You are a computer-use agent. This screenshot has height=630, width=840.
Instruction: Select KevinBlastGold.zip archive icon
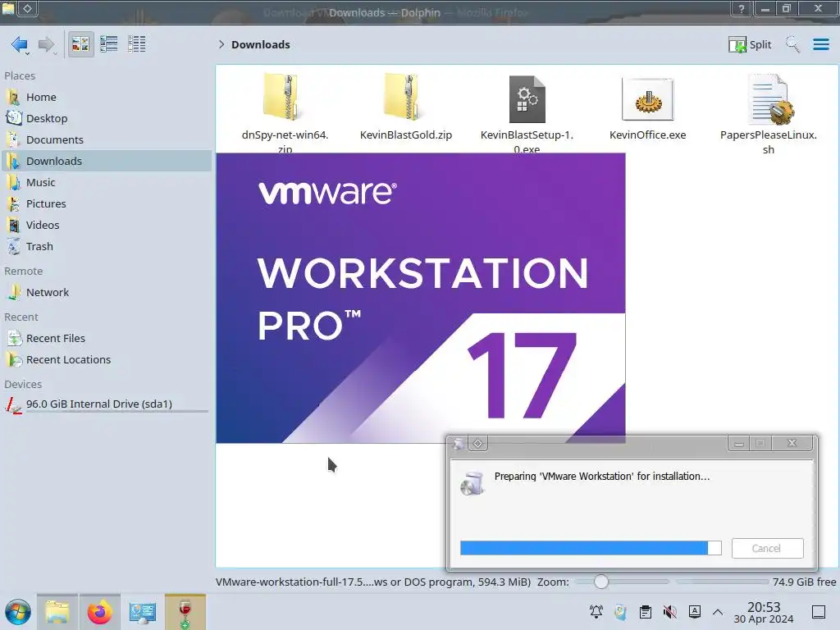coord(404,98)
